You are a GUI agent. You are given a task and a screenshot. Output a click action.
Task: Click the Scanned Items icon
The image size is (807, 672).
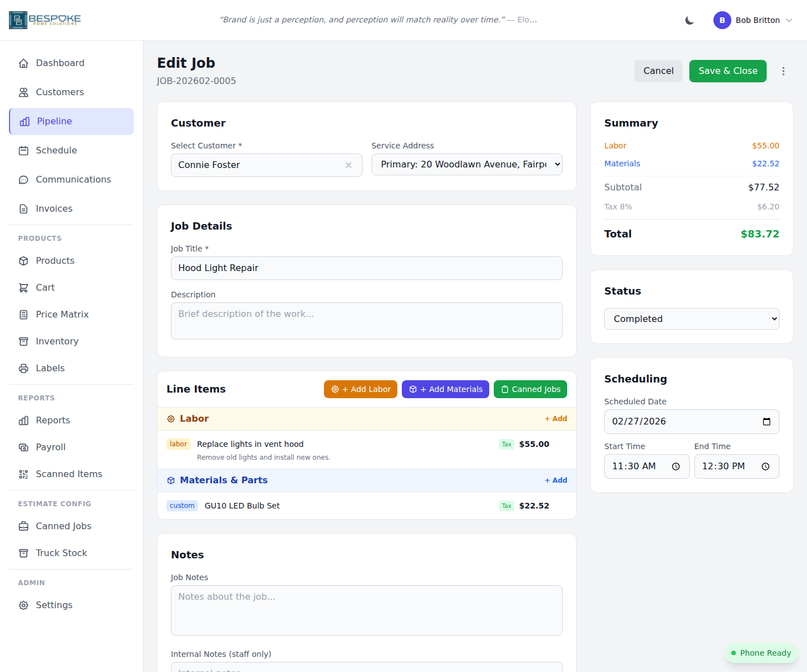24,474
